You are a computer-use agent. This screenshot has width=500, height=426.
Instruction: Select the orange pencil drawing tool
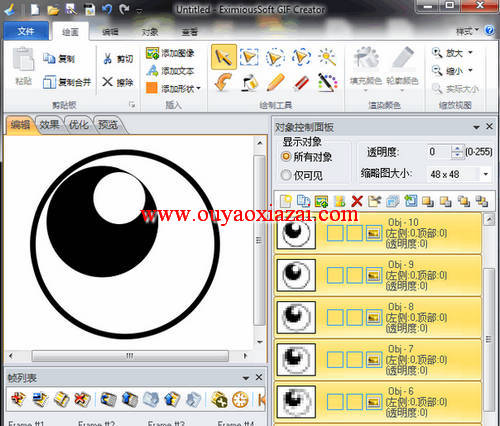(275, 82)
